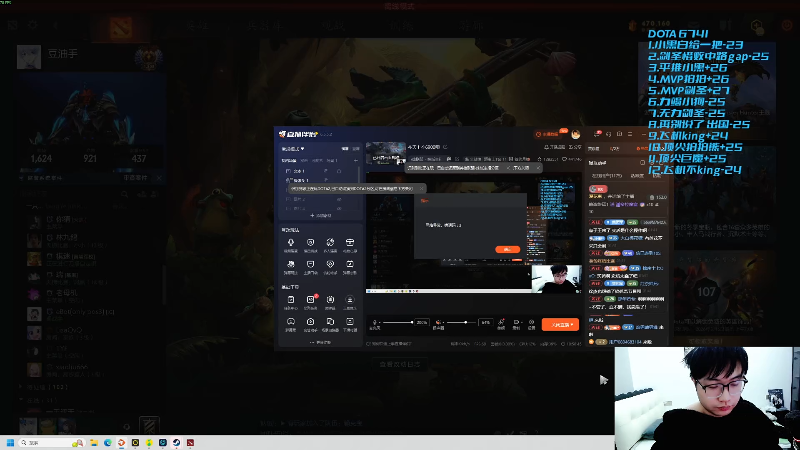
Task: Open the person-silhouette tool in the lower tools section
Action: pos(349,300)
